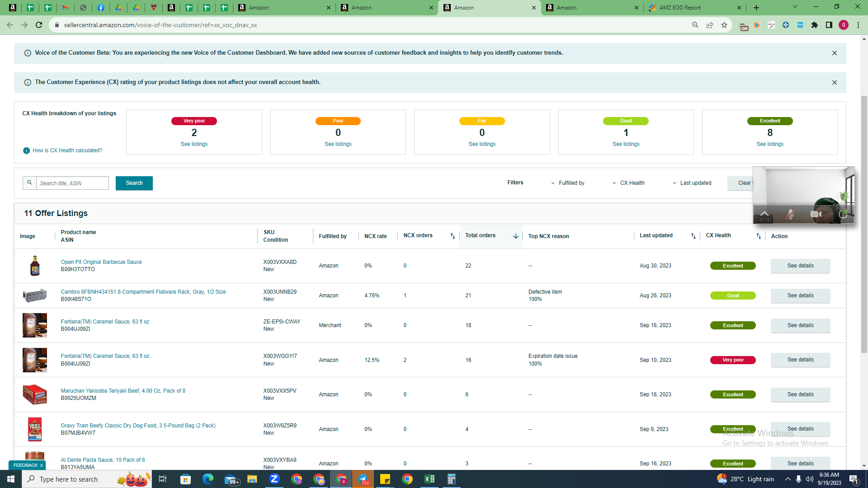Screen dimensions: 868x488
Task: Sort listings by NCX orders arrows
Action: click(x=453, y=236)
